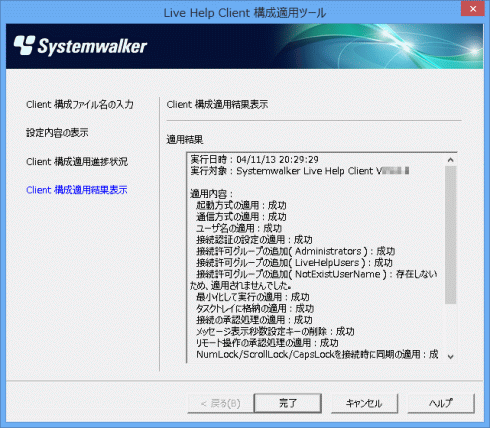Close the Live Help Client window

pos(473,9)
